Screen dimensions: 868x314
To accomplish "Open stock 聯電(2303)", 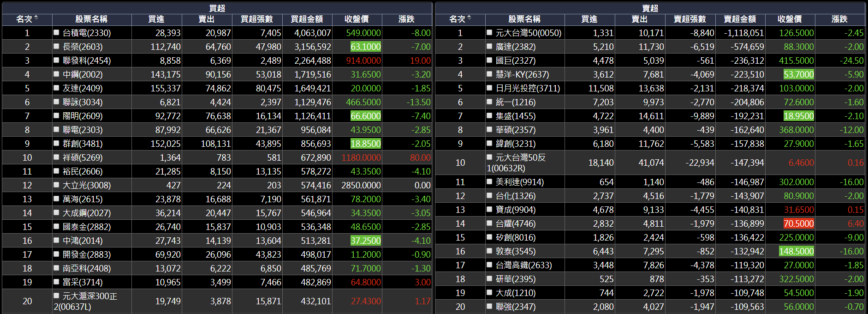I will (83, 130).
